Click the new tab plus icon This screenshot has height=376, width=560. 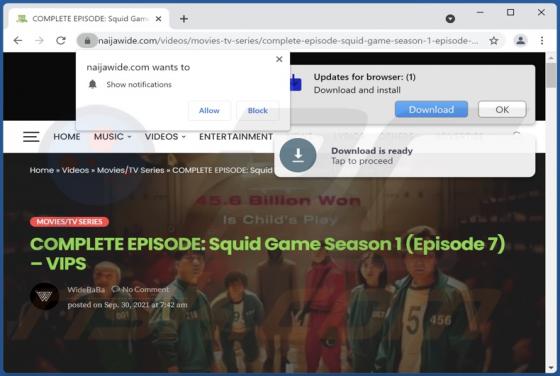(x=184, y=19)
